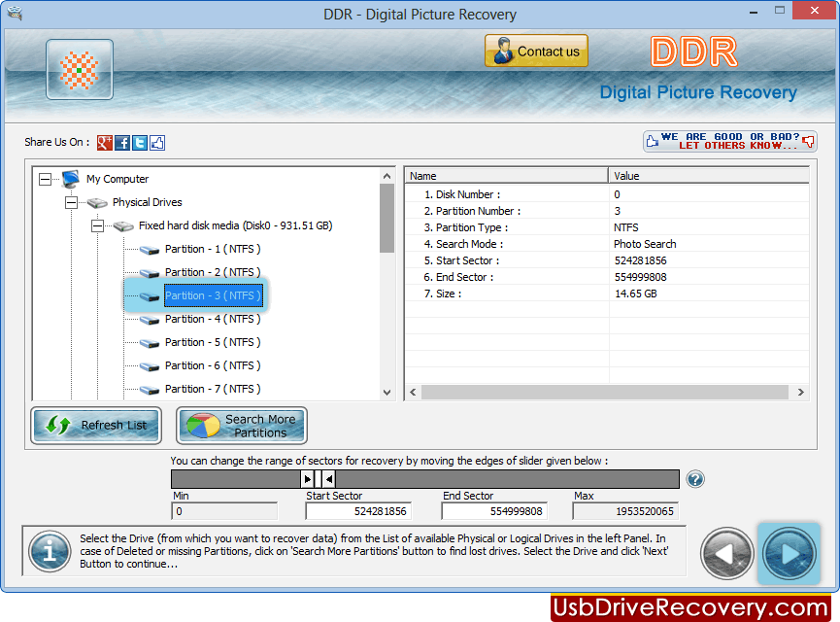Click drive icon of Partition - 5
Image resolution: width=840 pixels, height=622 pixels.
pos(150,343)
